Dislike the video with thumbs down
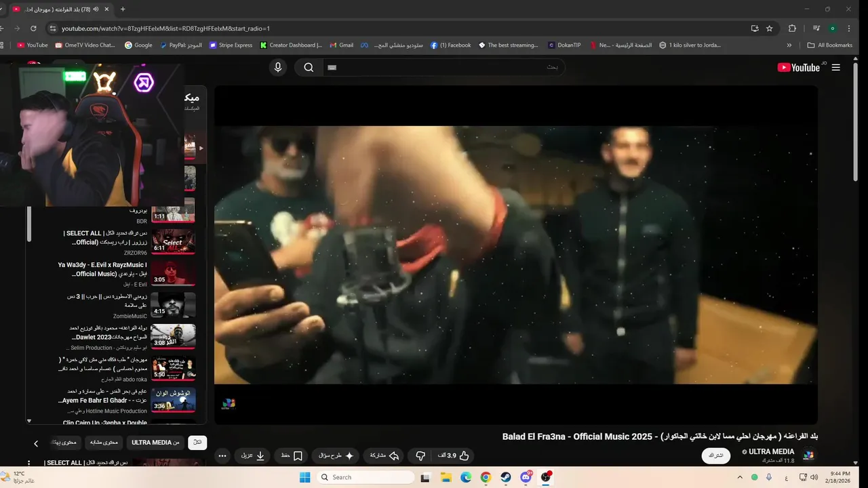 tap(420, 456)
